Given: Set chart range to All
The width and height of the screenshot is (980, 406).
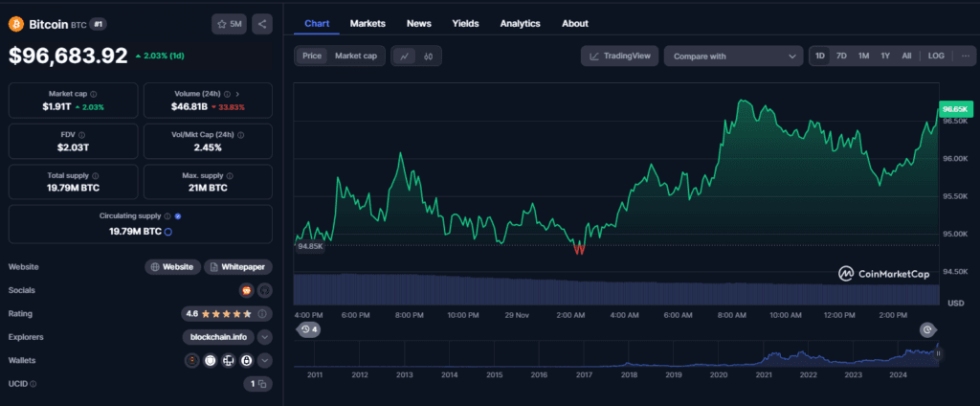Looking at the screenshot, I should pos(906,56).
